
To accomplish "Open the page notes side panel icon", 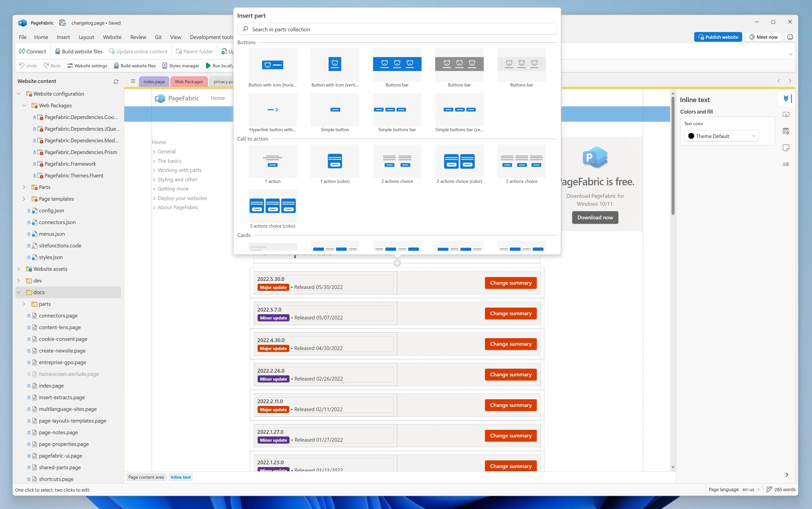I will pyautogui.click(x=786, y=148).
